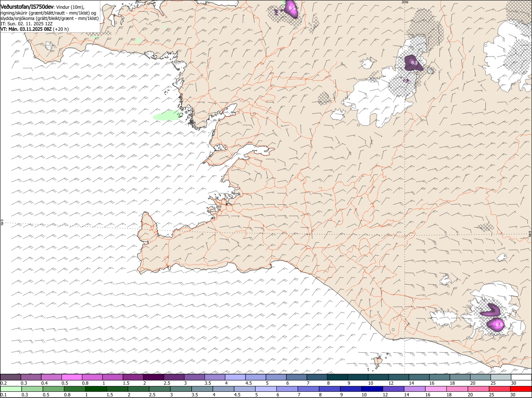Screen dimensions: 532x398
Task: Click the 0.2 label on the upper scale
Action: click(x=3, y=383)
